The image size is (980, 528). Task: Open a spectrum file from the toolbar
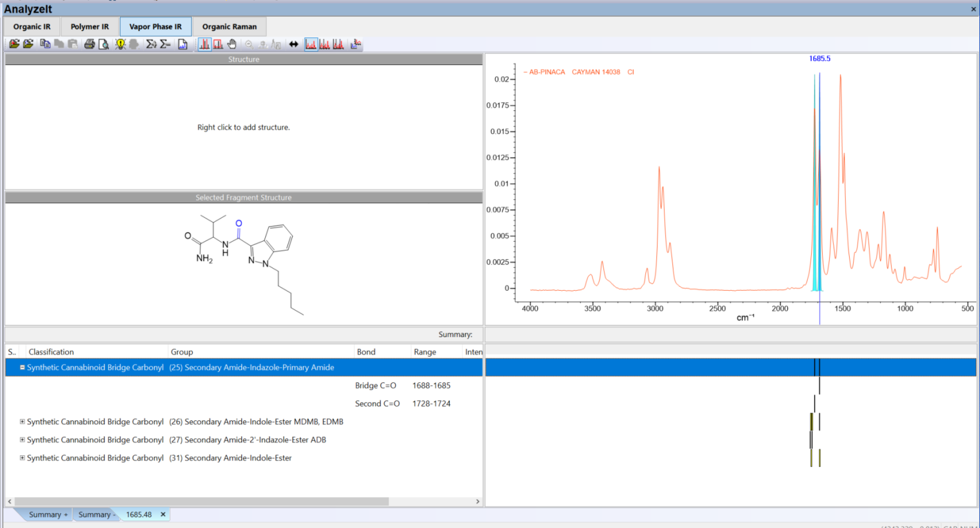point(14,44)
